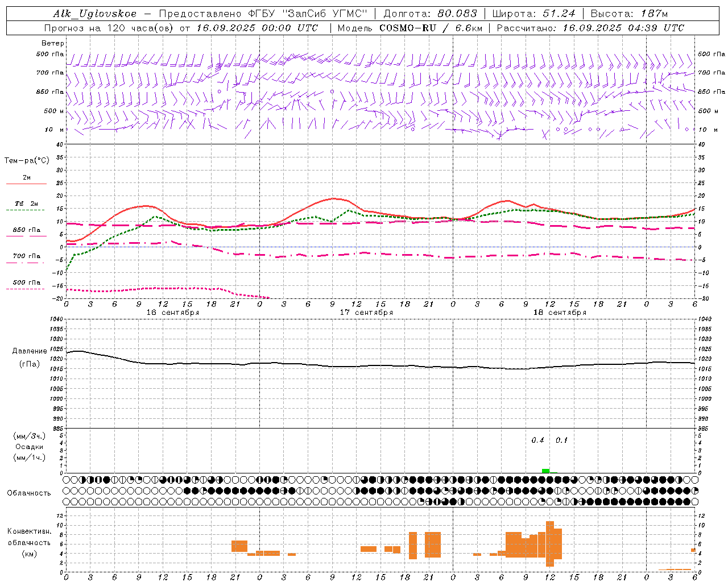Click the Тем-ра(°C) panel label
Viewport: 728px width, 582px height.
27,161
